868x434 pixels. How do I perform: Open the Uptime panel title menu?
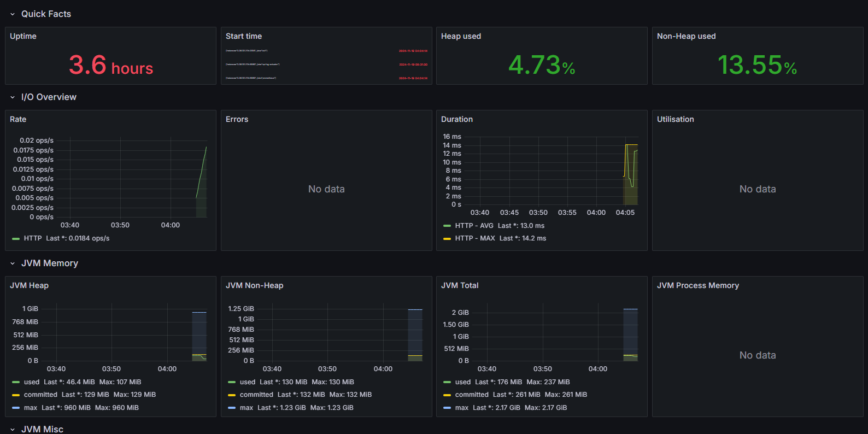click(x=23, y=36)
